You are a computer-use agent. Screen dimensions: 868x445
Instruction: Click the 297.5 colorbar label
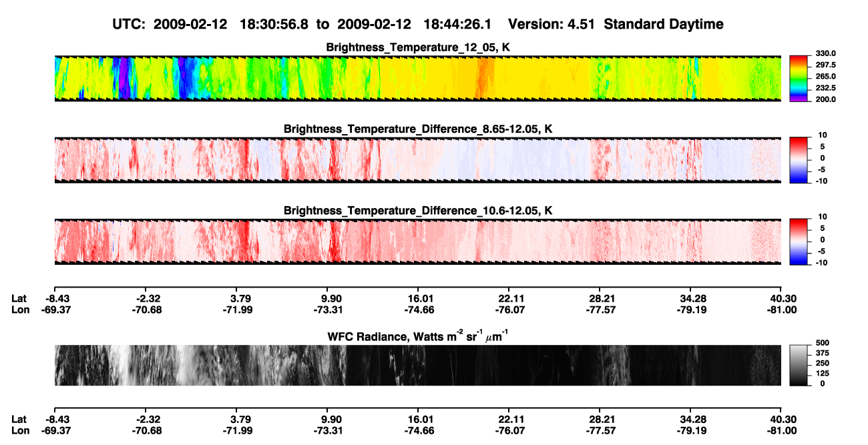click(825, 65)
